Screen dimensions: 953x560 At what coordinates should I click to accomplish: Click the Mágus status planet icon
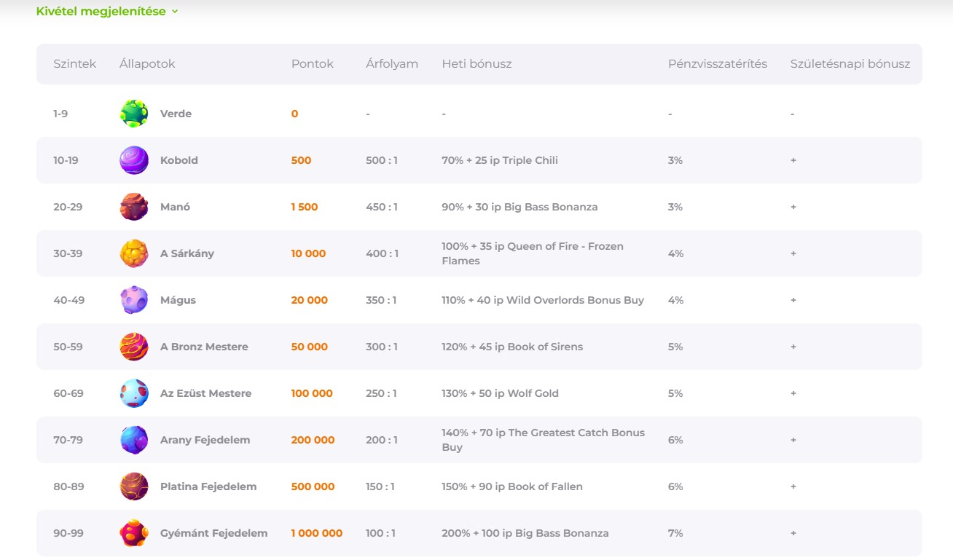[134, 300]
